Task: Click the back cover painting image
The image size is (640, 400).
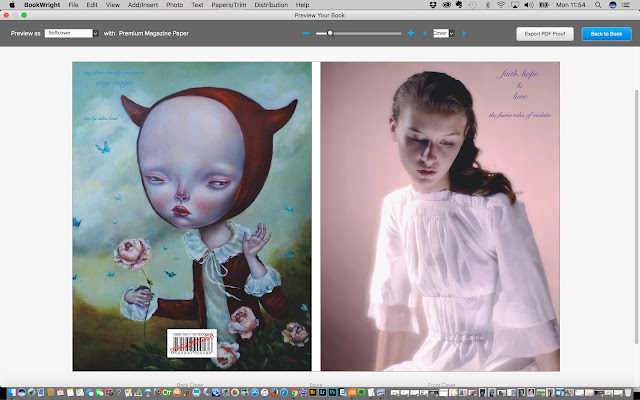Action: tap(192, 216)
